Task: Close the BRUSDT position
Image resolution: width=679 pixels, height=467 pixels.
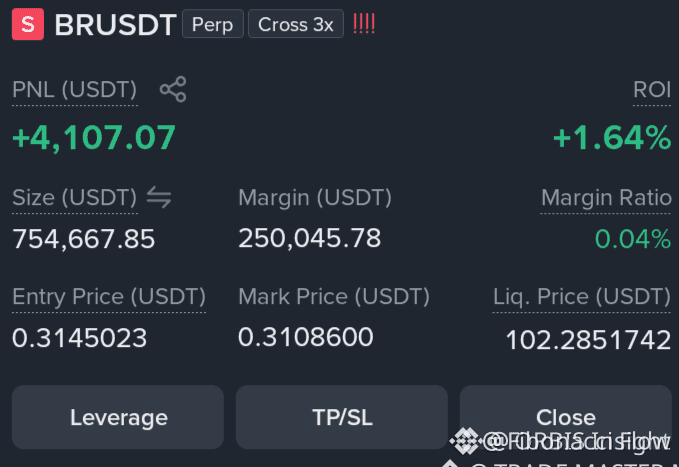Action: click(566, 417)
